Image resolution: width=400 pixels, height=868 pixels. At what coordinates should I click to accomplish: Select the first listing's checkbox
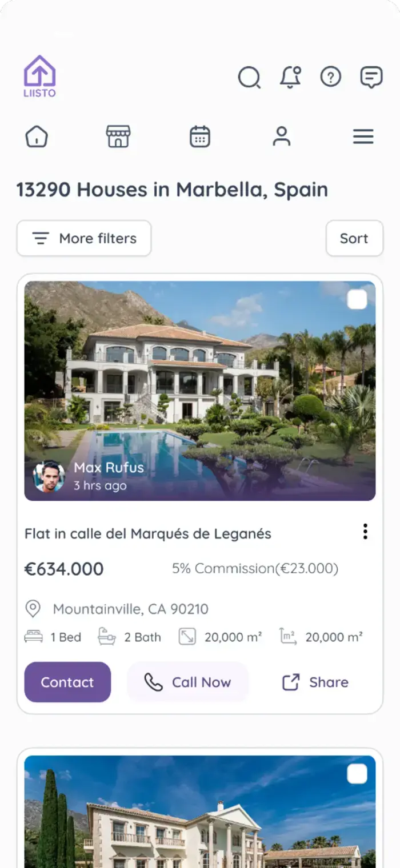(x=357, y=300)
